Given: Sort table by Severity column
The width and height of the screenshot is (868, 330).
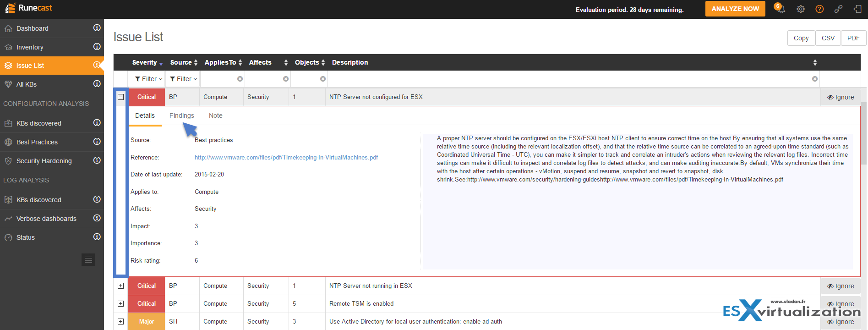Looking at the screenshot, I should pyautogui.click(x=147, y=62).
